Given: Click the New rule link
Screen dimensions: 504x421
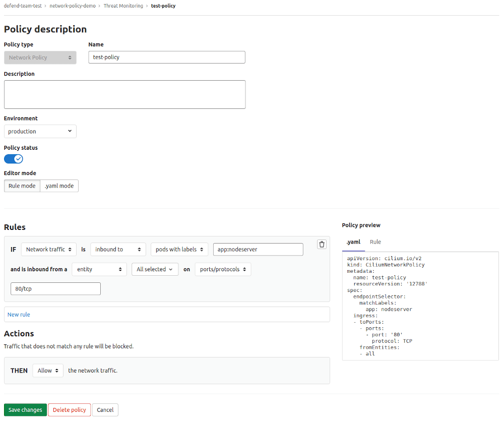Looking at the screenshot, I should [19, 314].
